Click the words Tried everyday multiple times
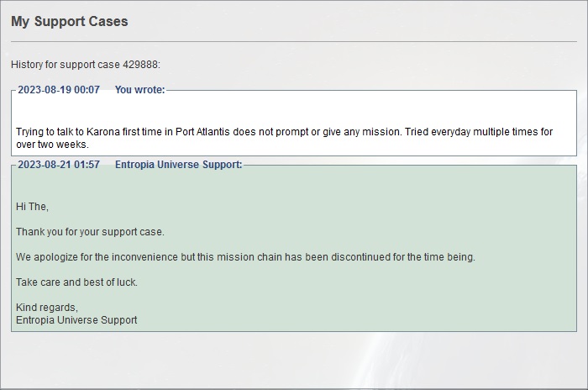Screen dimensions: 588x390 coord(466,132)
